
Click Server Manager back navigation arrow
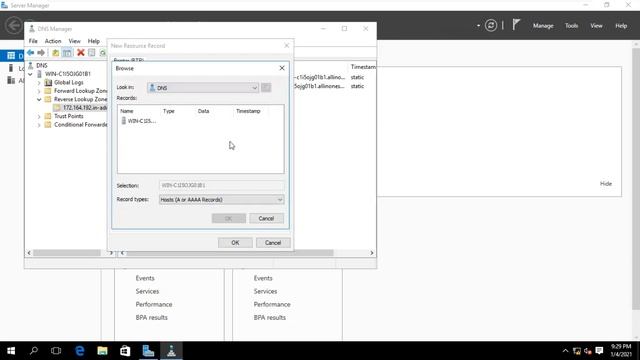pos(13,25)
